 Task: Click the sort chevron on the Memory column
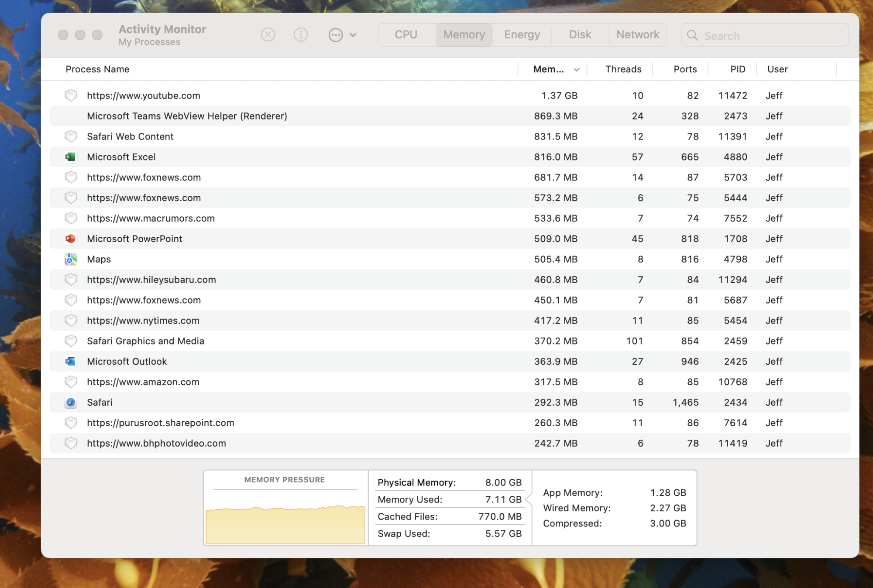point(576,69)
